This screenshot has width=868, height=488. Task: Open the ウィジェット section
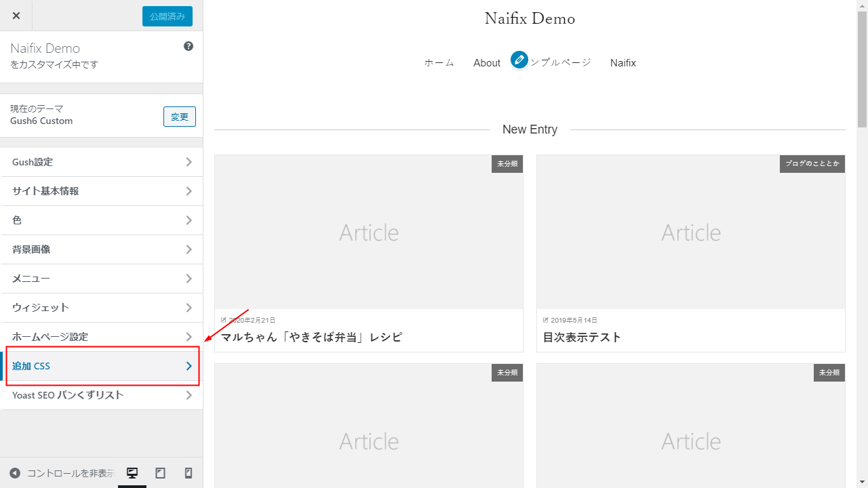point(101,308)
